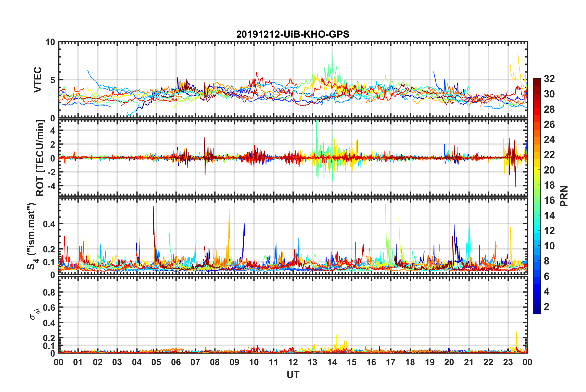The width and height of the screenshot is (586, 392).
Task: Click colorbar tick label 6
Action: (547, 276)
